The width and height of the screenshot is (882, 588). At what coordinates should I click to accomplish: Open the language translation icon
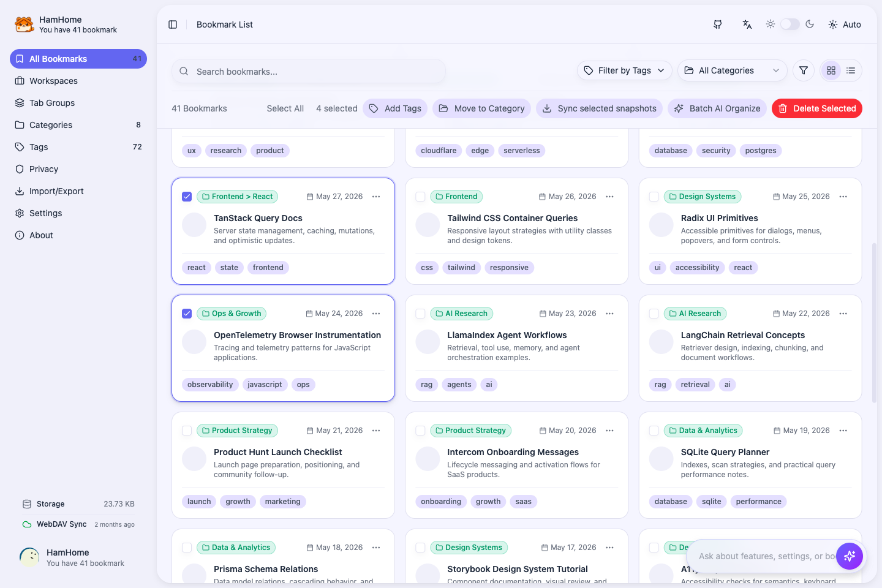[x=747, y=24]
